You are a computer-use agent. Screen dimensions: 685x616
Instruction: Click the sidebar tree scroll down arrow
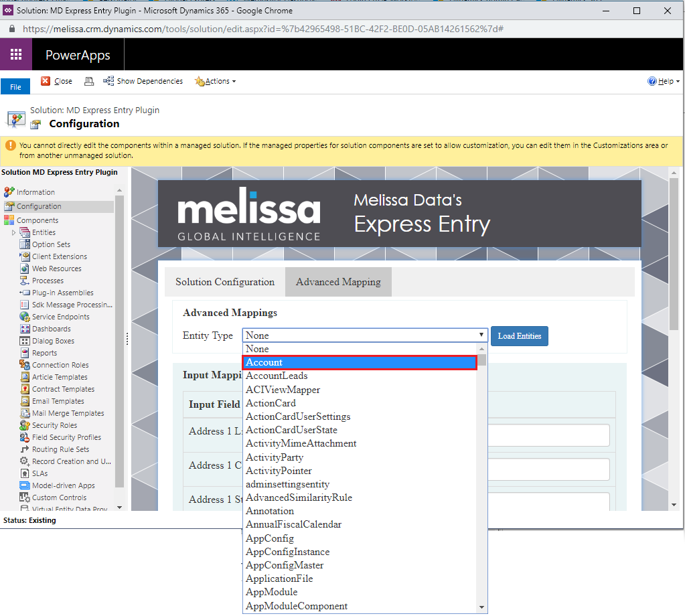(119, 508)
